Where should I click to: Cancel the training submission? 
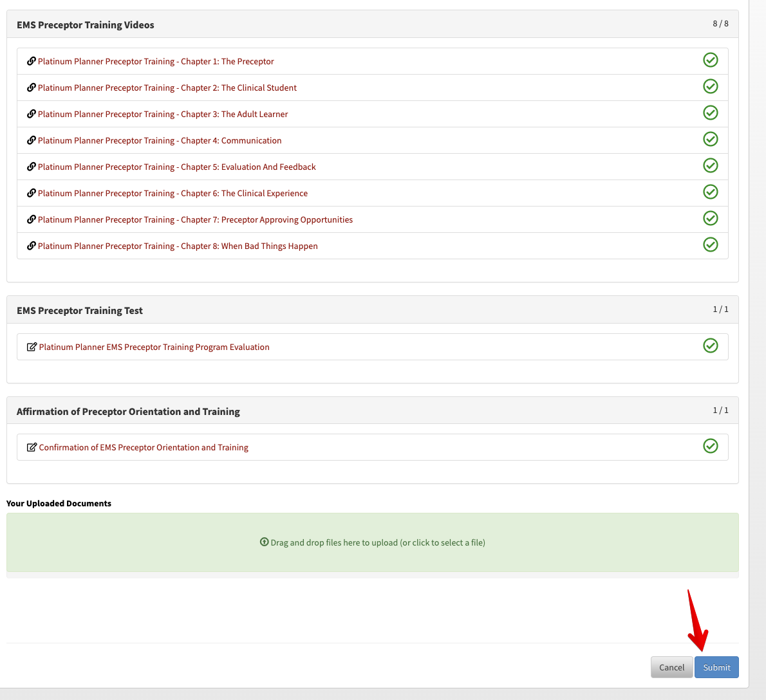pyautogui.click(x=672, y=667)
